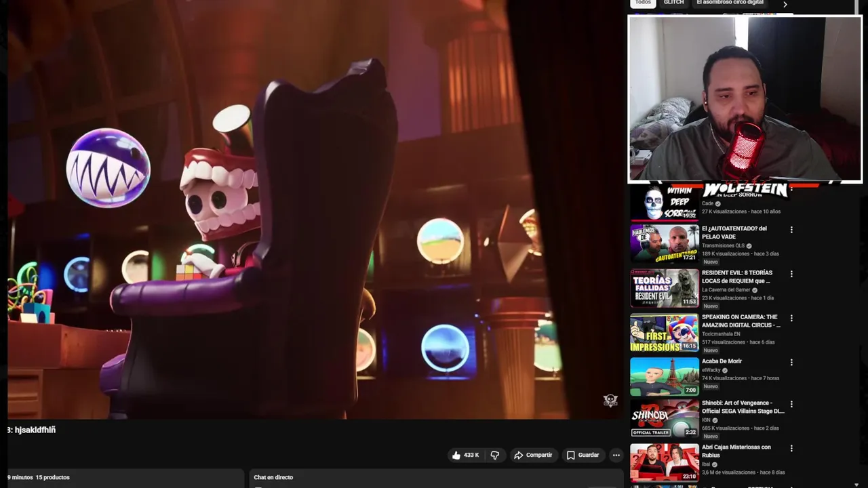This screenshot has width=868, height=488.
Task: Select the GLITCH filter chip
Action: click(673, 3)
